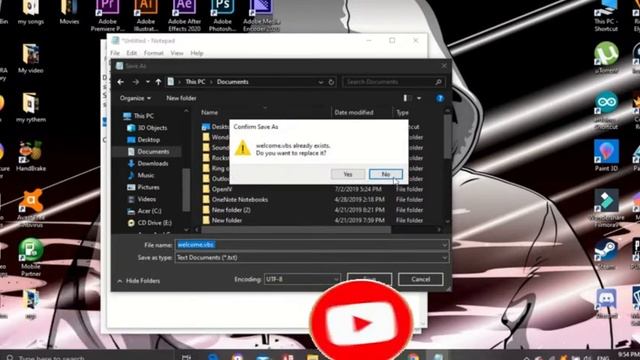Screen dimensions: 640x360
Task: Open Format menu in Notepad
Action: [x=153, y=53]
